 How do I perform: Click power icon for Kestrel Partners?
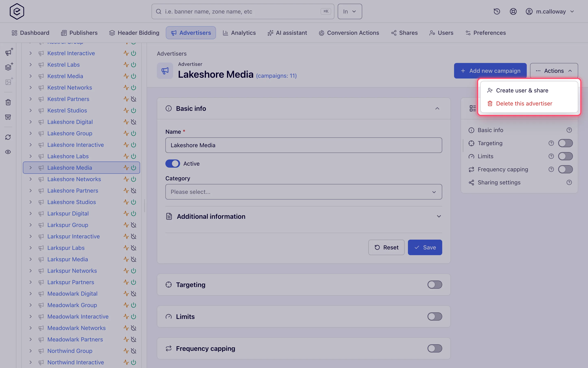click(x=134, y=99)
